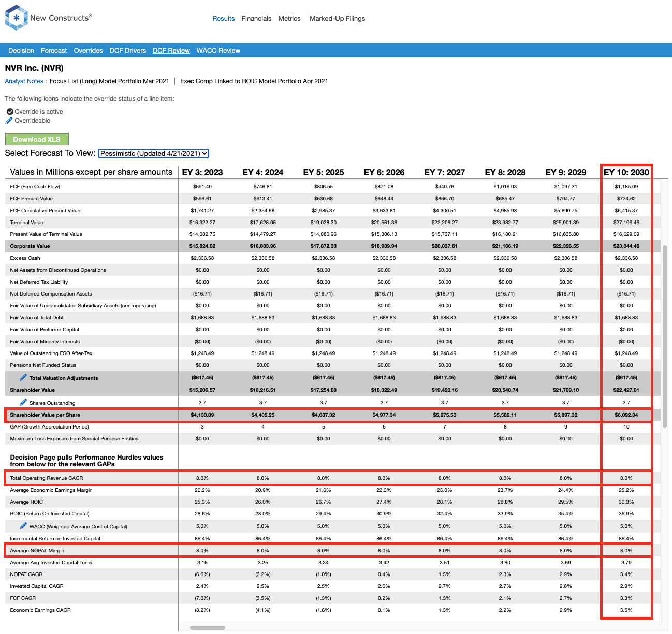
Task: Click the $4,130.89 value cell
Action: click(x=202, y=415)
